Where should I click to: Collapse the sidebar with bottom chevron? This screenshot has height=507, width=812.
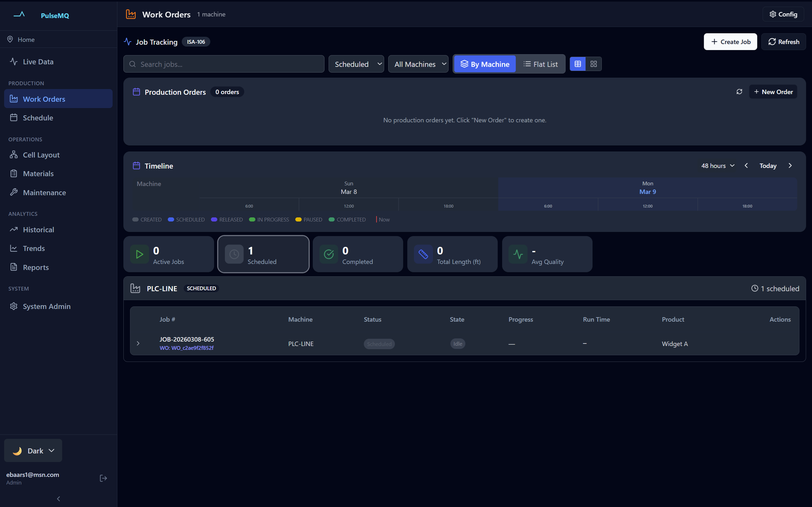point(58,499)
